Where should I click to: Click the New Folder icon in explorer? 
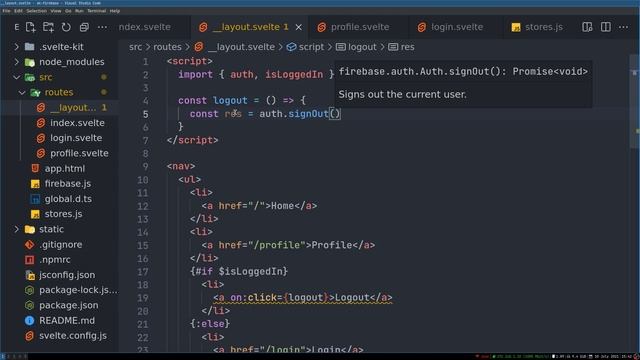click(x=49, y=27)
